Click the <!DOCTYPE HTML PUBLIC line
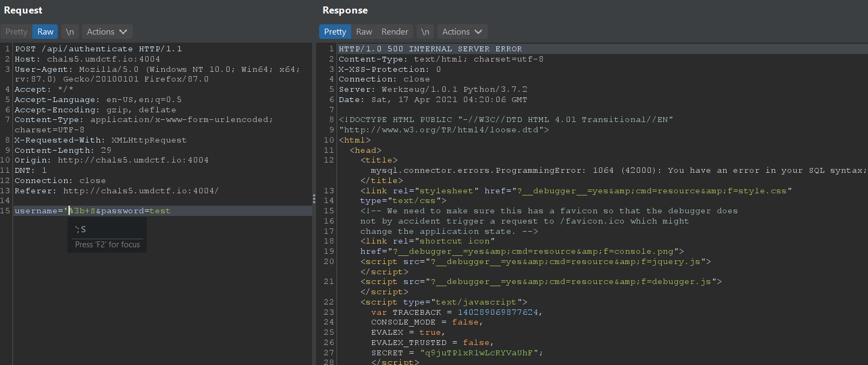The image size is (868, 365). coord(506,119)
